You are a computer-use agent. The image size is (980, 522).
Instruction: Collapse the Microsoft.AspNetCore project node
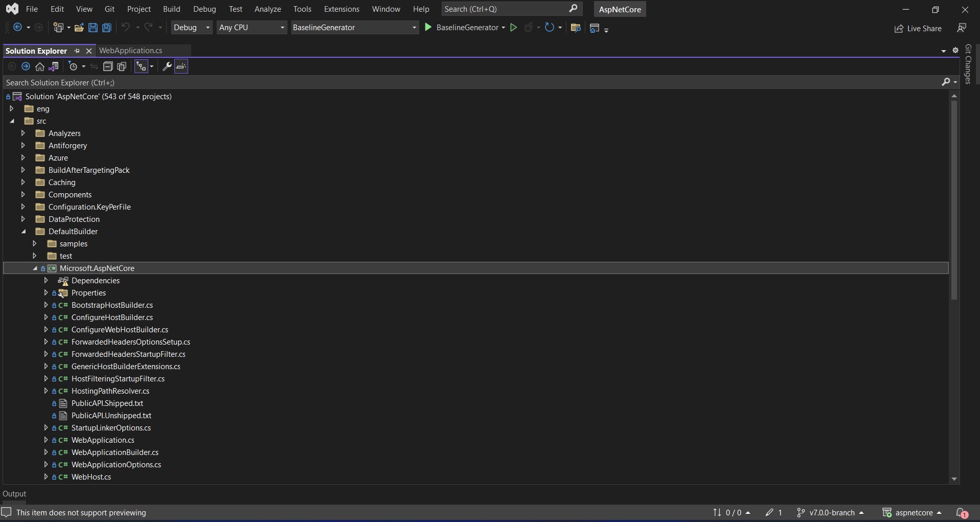point(35,268)
